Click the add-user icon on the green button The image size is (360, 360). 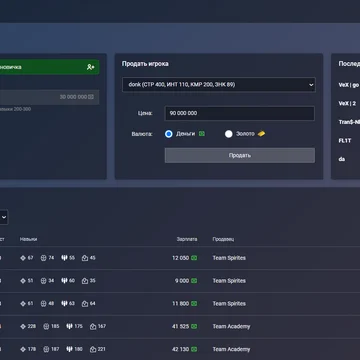click(90, 67)
